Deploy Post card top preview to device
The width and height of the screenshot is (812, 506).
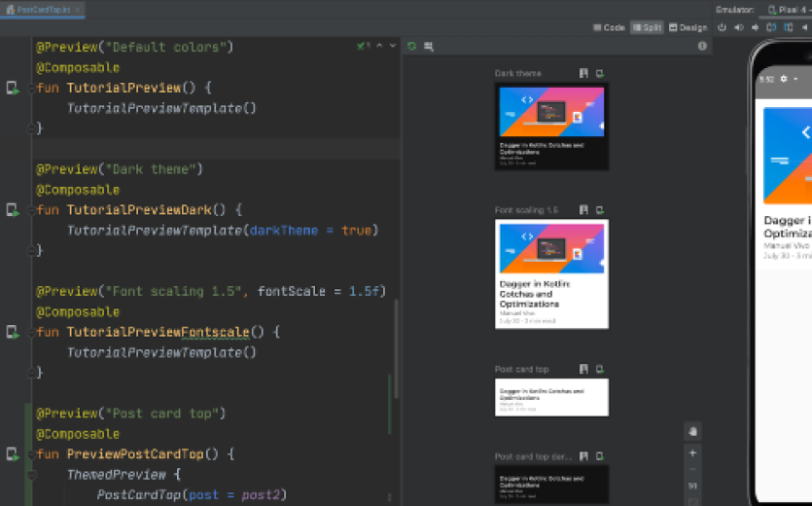pos(600,370)
